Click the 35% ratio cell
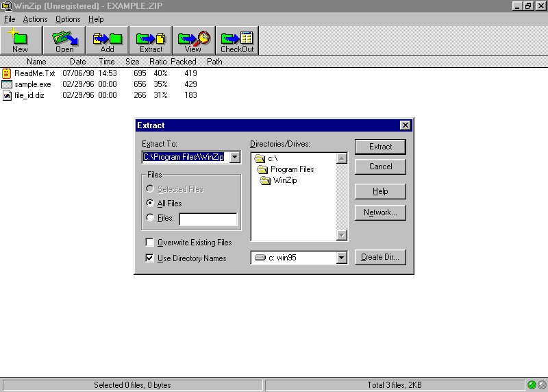The height and width of the screenshot is (392, 548). click(x=160, y=84)
